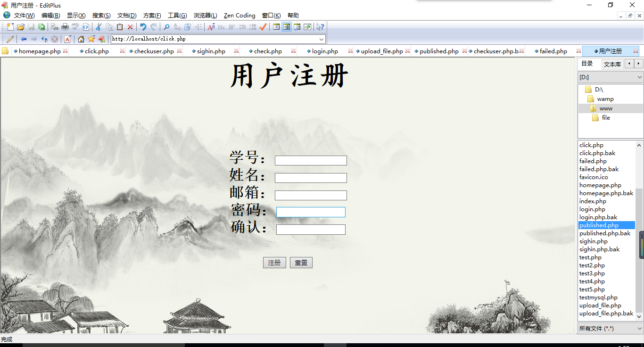The image size is (644, 347).
Task: Select sighin.php.bak in file list
Action: (599, 249)
